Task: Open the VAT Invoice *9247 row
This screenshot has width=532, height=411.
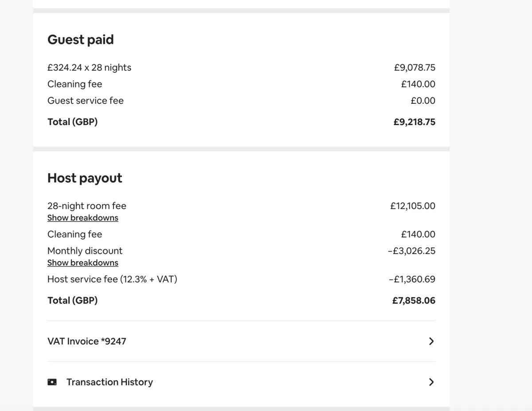Action: 241,341
